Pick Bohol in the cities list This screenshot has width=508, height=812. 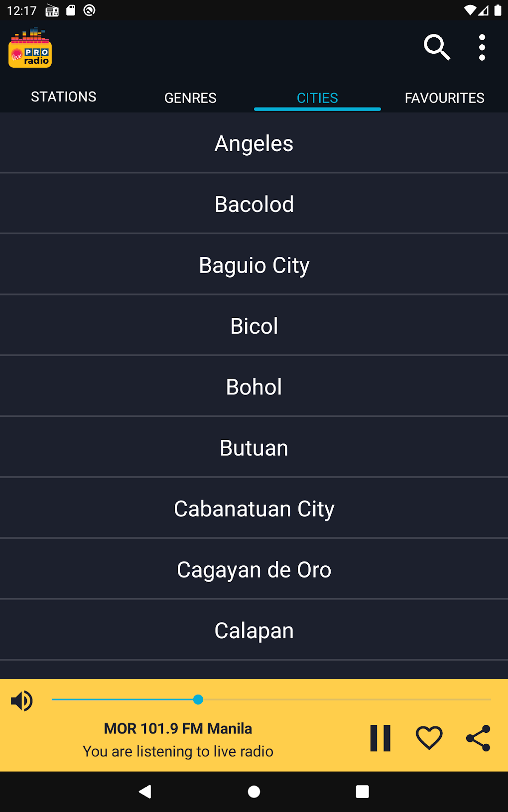point(254,387)
